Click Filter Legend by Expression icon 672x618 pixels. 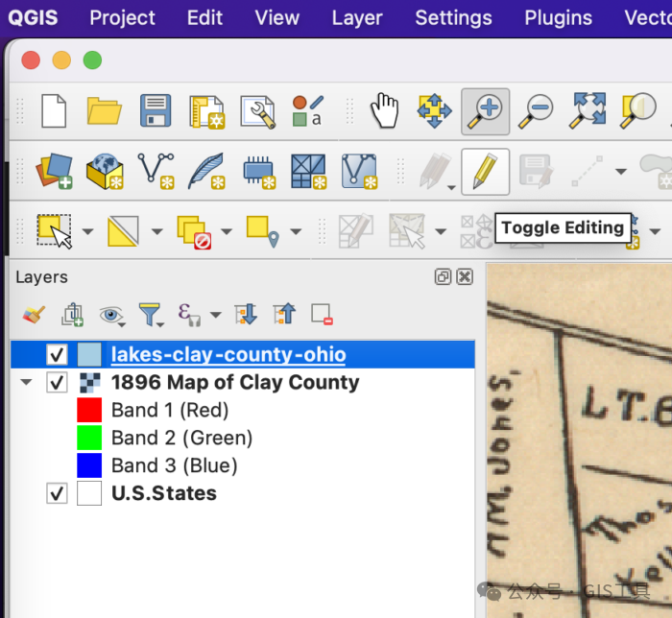point(189,315)
